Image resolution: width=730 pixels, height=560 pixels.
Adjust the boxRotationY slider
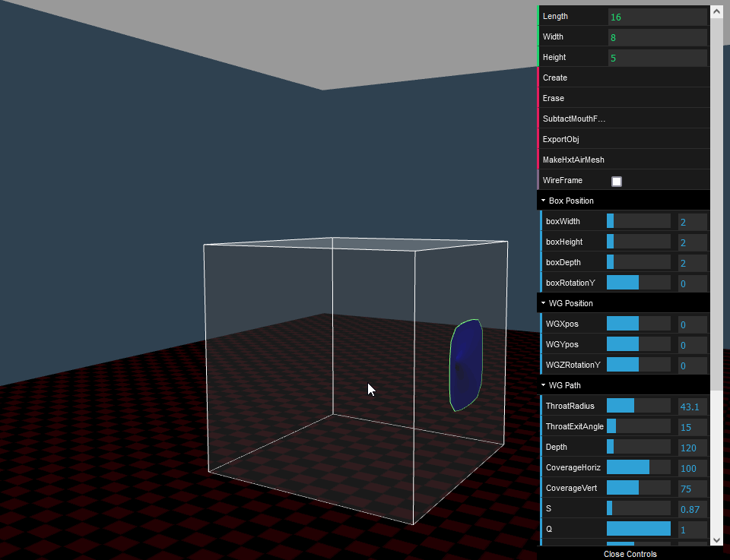(x=638, y=283)
